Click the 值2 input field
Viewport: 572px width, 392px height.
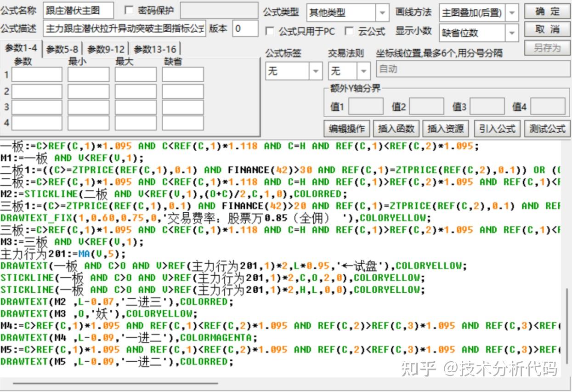pos(426,106)
